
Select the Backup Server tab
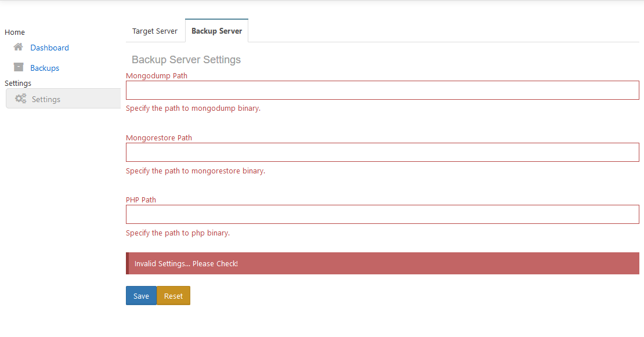[216, 31]
